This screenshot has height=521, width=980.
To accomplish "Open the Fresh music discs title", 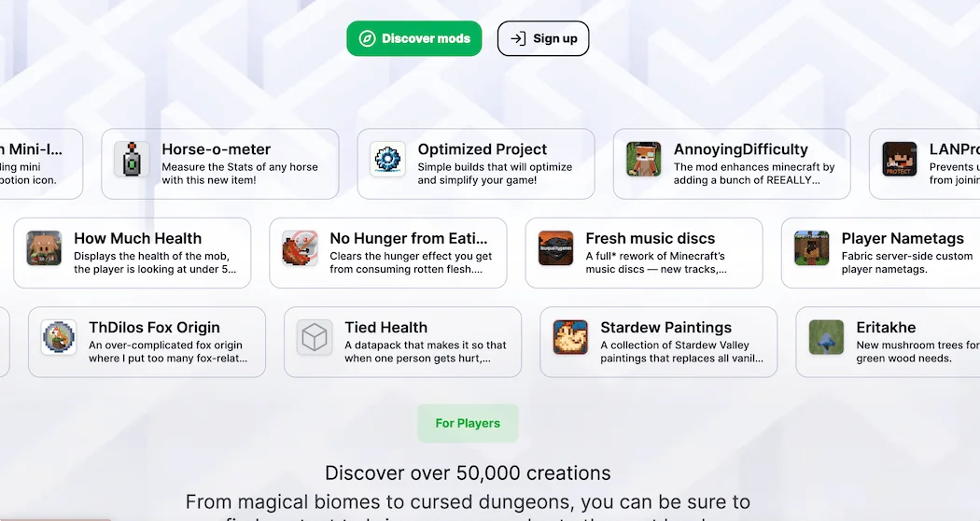I will click(x=650, y=238).
